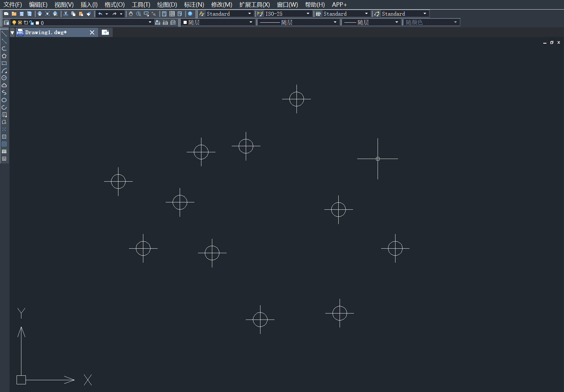Select the Polygon tool
Image resolution: width=564 pixels, height=392 pixels.
tap(4, 56)
